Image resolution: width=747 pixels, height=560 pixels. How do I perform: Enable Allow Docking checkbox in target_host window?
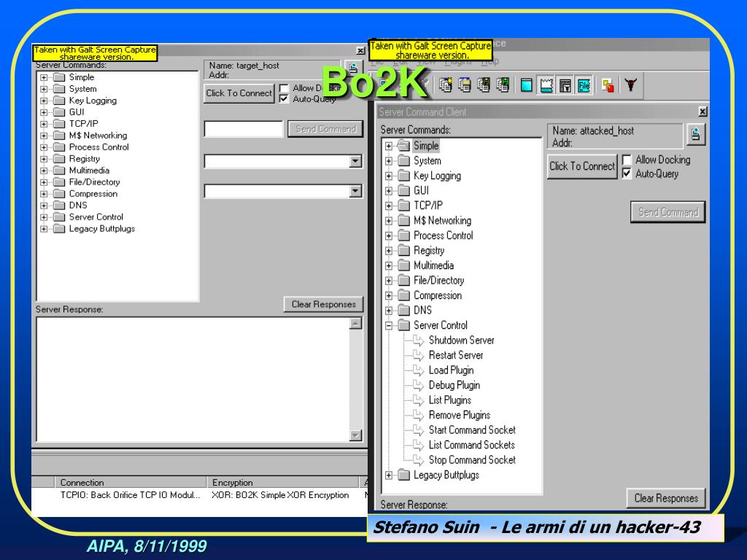pos(284,88)
